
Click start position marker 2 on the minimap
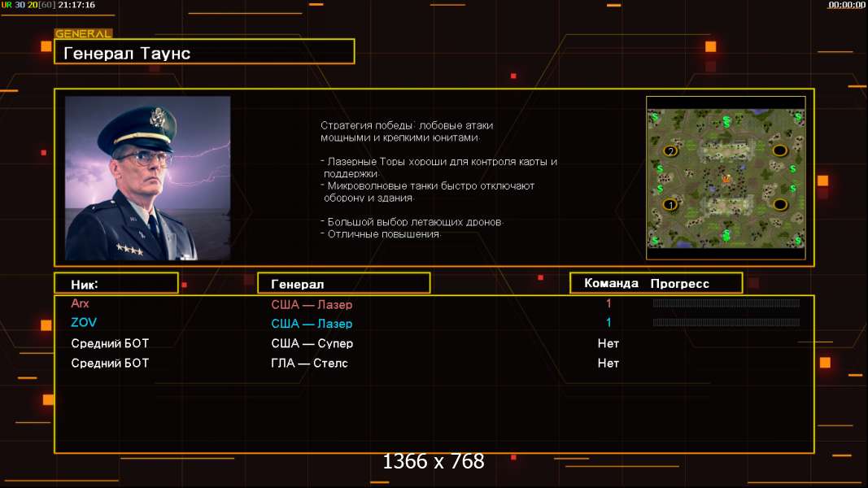[670, 151]
